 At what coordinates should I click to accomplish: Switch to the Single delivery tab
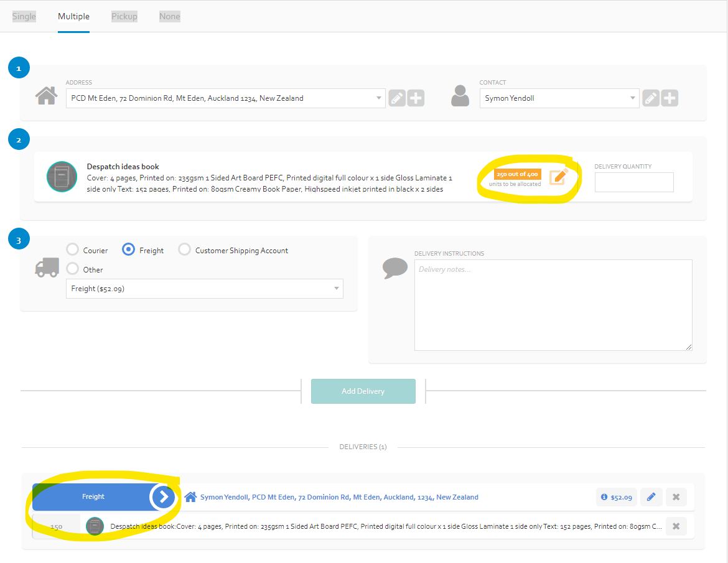point(24,16)
